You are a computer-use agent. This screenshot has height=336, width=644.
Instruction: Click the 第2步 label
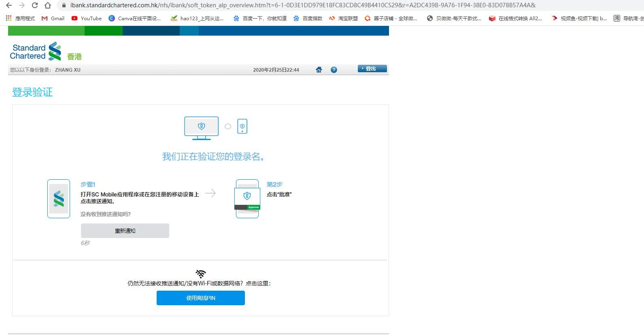[274, 184]
